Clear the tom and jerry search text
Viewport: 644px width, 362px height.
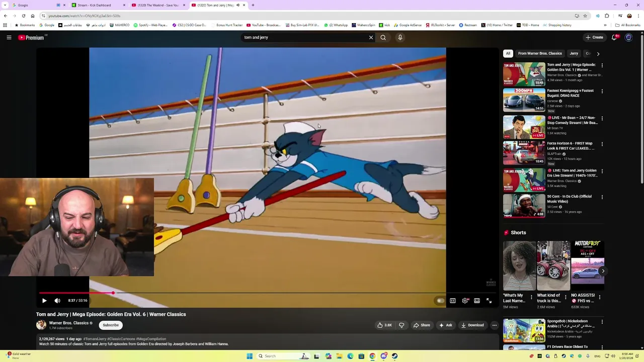point(371,37)
